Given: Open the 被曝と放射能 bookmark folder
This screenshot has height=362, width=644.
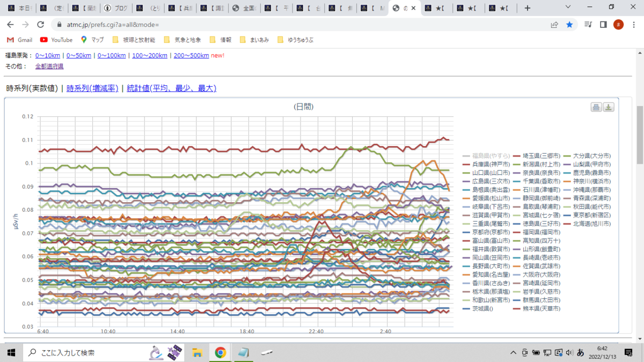Looking at the screenshot, I should [x=134, y=40].
